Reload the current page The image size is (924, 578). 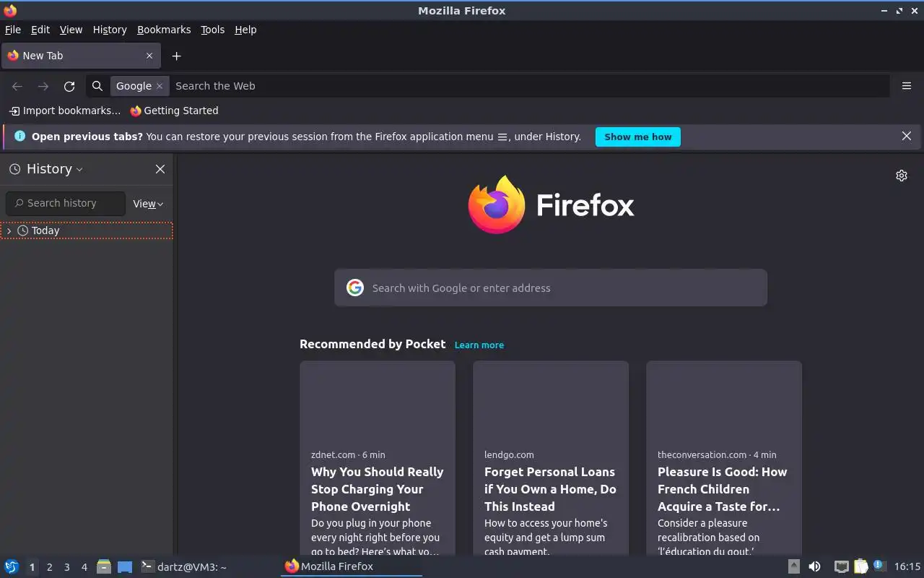[x=69, y=86]
